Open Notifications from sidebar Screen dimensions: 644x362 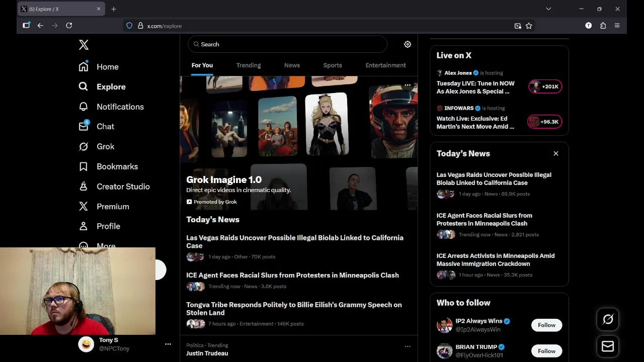point(111,107)
